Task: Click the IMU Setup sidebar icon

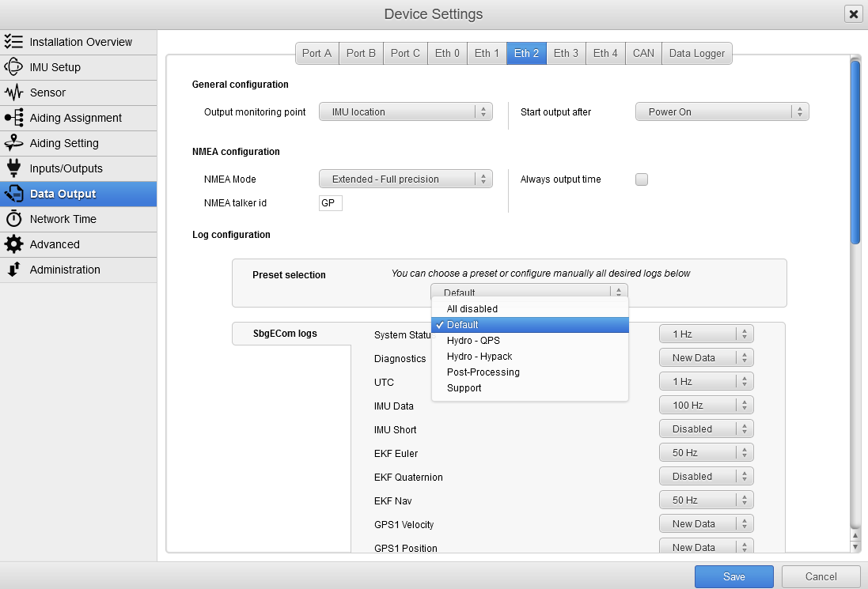Action: [13, 67]
